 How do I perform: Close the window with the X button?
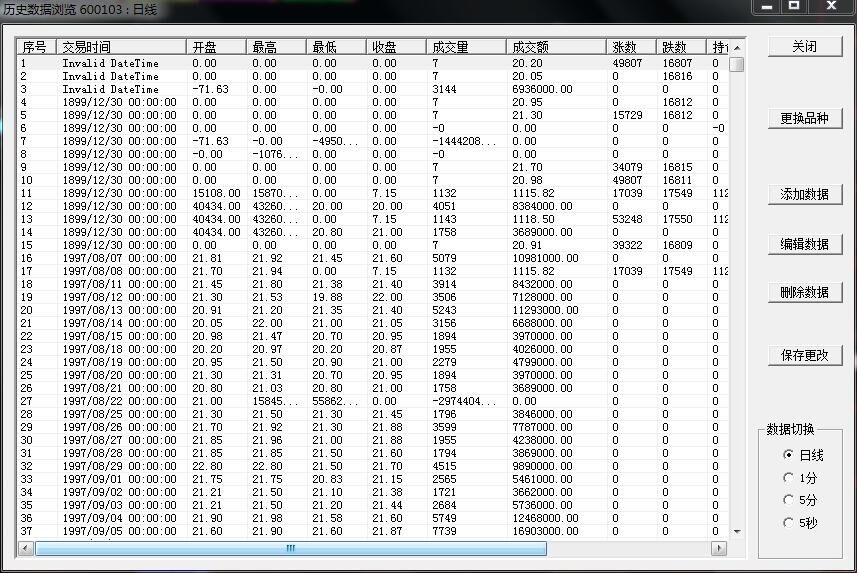pyautogui.click(x=831, y=7)
